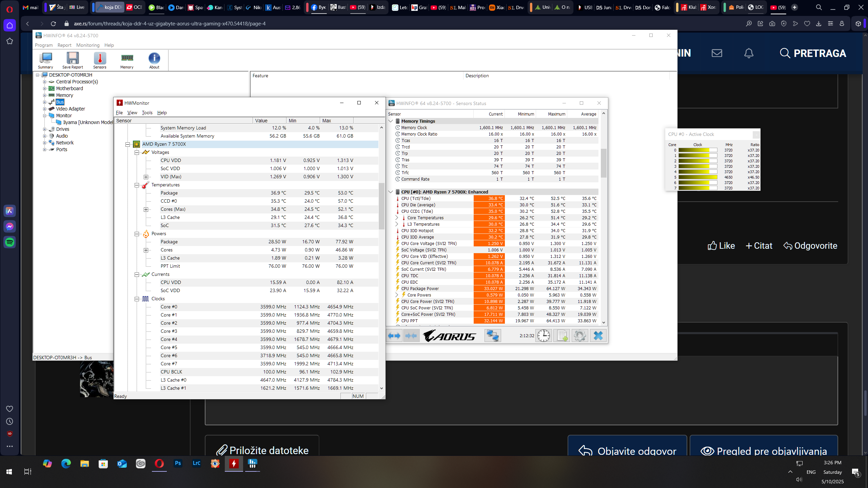The image size is (868, 488).
Task: Expand Video Adapter tree node
Action: [x=44, y=109]
